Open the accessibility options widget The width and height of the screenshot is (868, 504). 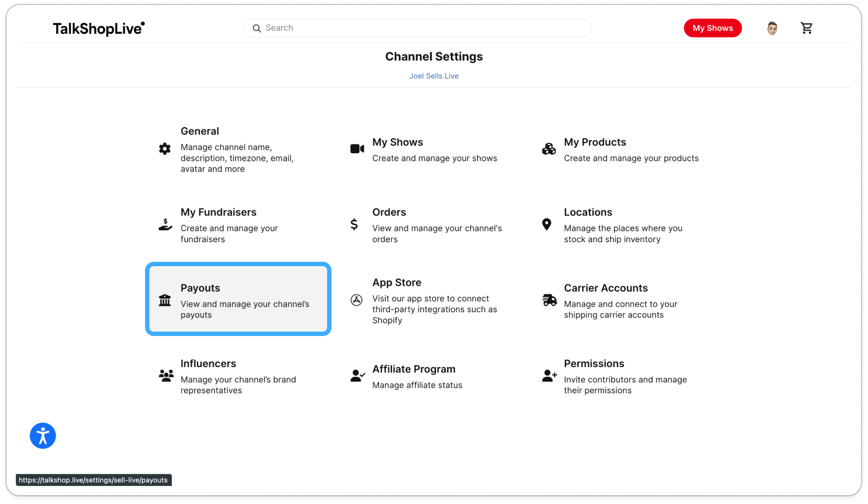[43, 436]
